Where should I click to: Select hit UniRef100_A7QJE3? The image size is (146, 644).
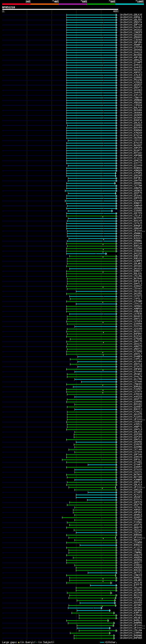pyautogui.click(x=131, y=75)
